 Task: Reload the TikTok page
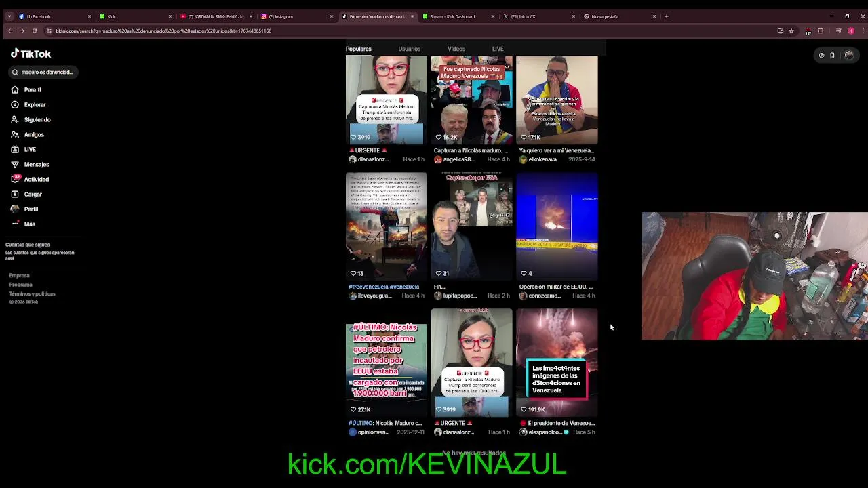click(34, 30)
